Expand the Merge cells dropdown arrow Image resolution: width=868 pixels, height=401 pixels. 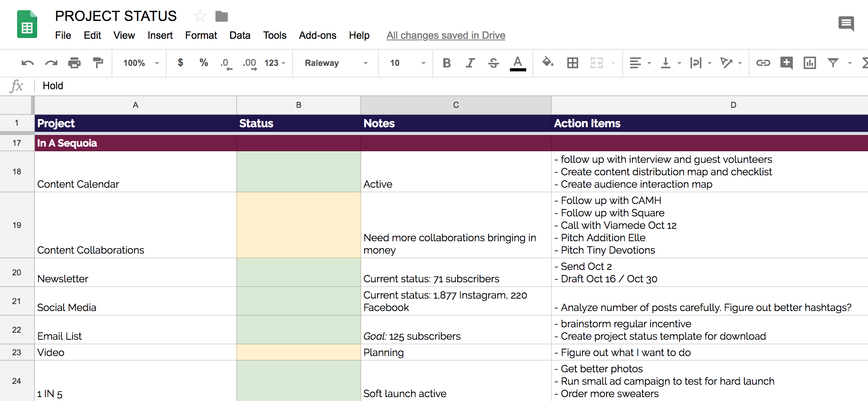613,63
